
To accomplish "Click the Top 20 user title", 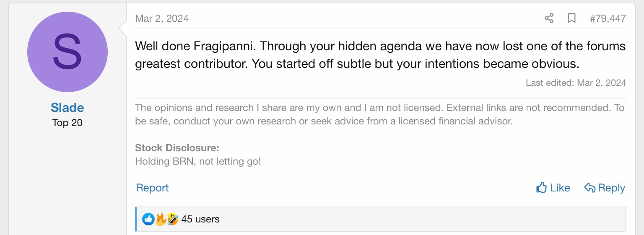I will pos(68,123).
